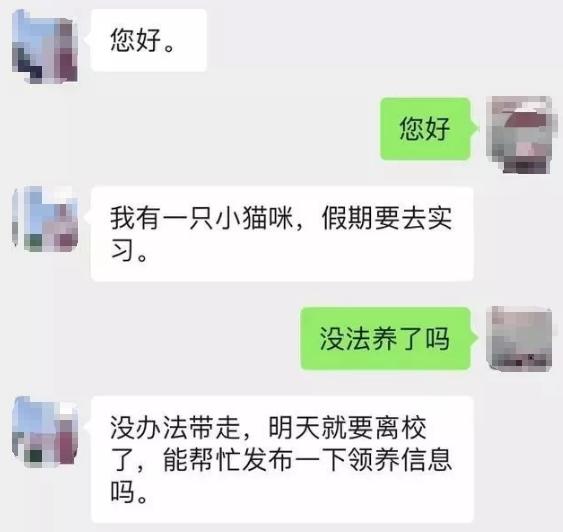Tap the green '没法养了吗' message bubble
The height and width of the screenshot is (532, 563).
[385, 339]
